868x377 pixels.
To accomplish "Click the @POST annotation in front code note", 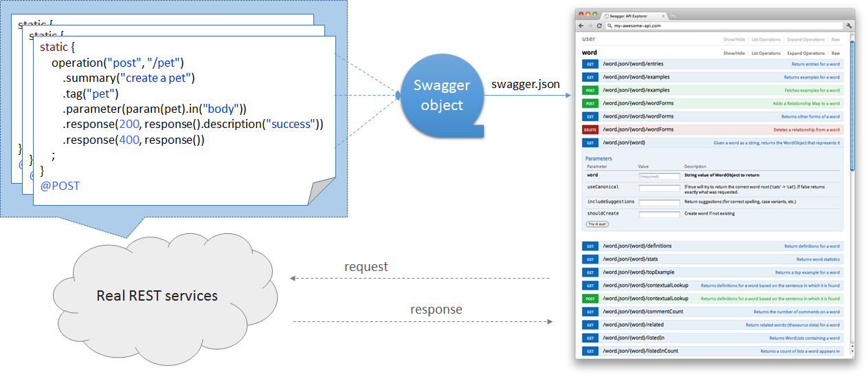I will [60, 186].
